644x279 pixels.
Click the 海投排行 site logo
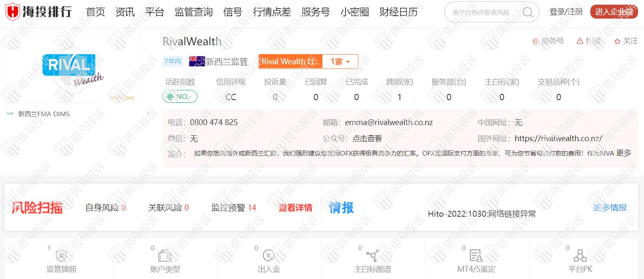[38, 12]
